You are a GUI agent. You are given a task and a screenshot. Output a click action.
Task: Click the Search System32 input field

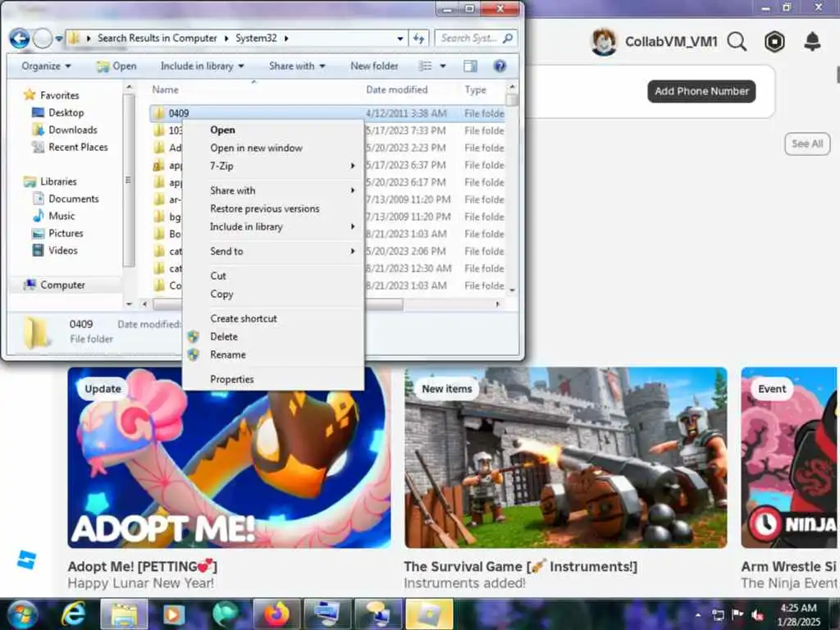click(476, 38)
